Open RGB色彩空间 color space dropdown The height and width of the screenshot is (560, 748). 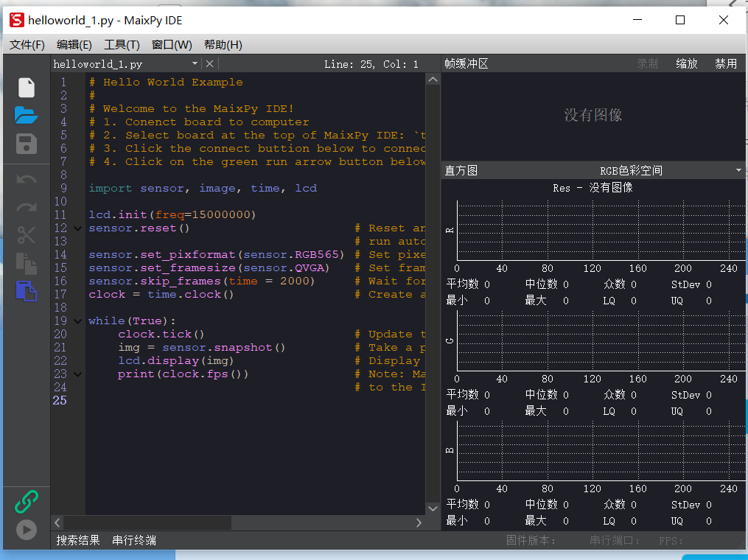[x=738, y=170]
